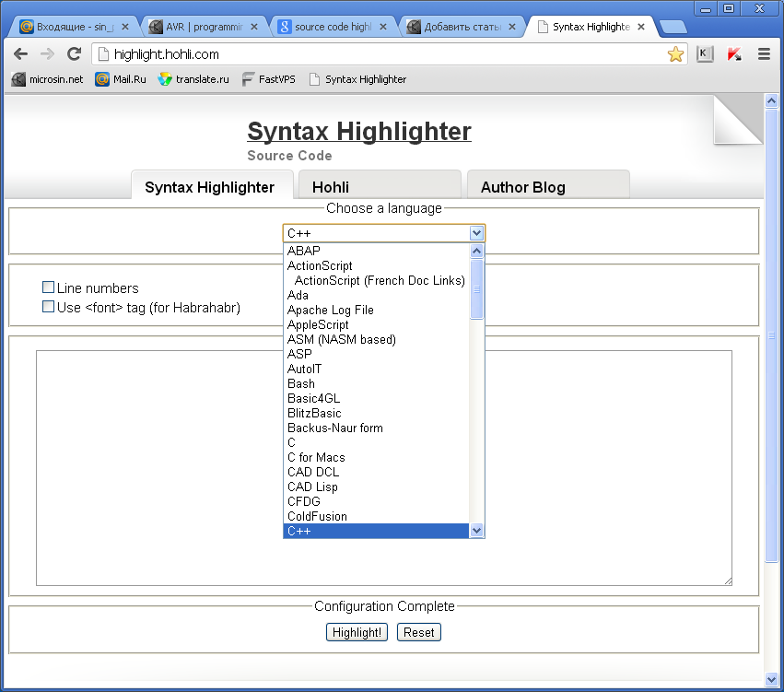The width and height of the screenshot is (784, 692).
Task: Open the translate.ru bookmark
Action: [x=193, y=79]
